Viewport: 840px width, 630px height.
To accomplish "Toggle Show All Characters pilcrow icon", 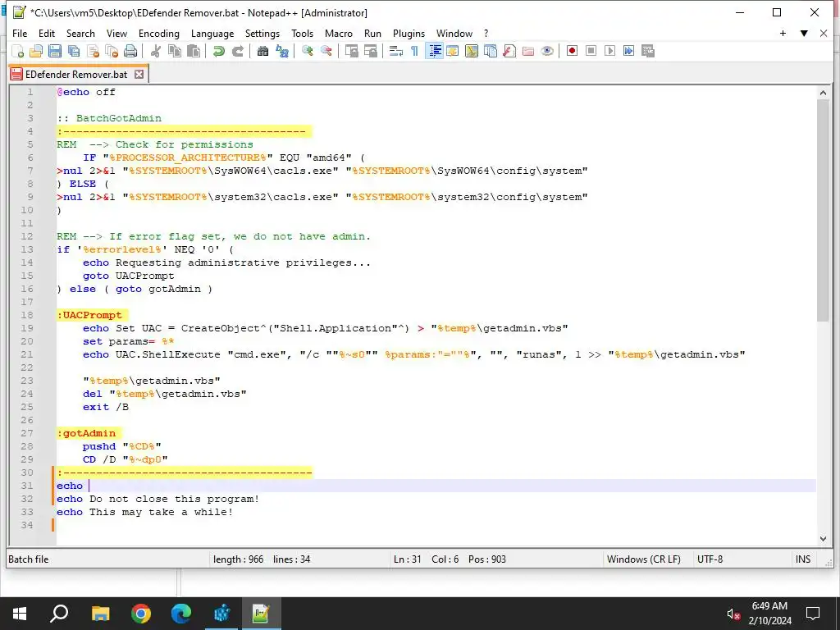I will [414, 51].
